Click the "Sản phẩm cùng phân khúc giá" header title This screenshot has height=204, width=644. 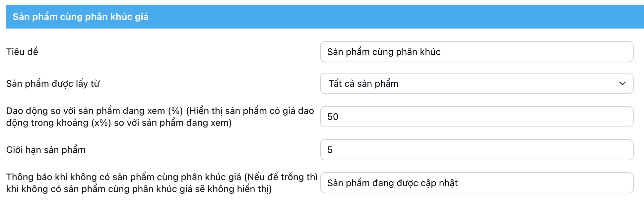click(81, 17)
